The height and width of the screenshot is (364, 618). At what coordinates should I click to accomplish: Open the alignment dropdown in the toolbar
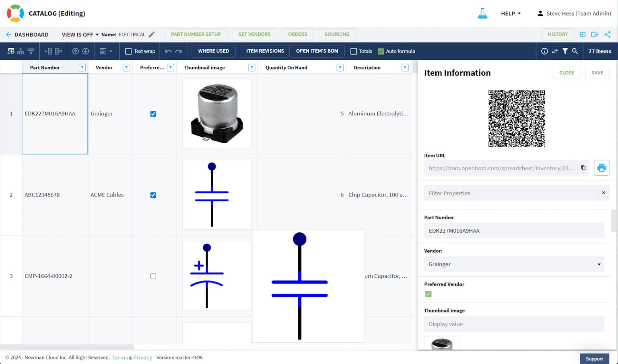pyautogui.click(x=106, y=51)
